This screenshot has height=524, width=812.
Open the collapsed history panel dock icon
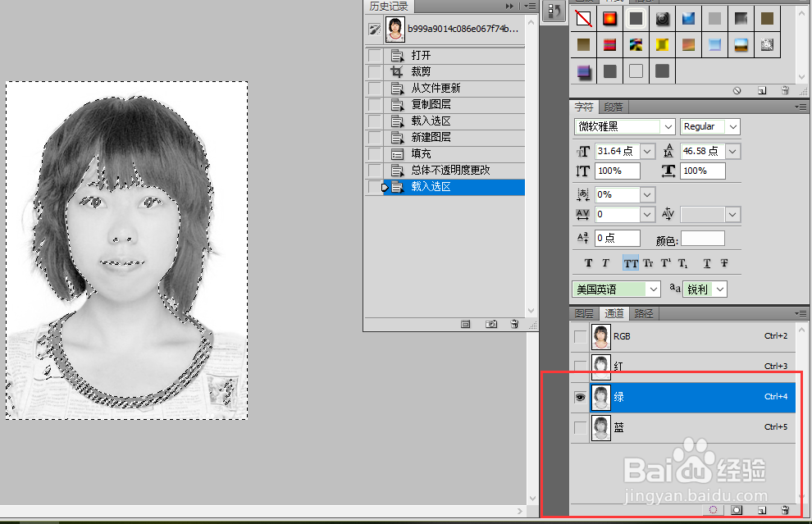(x=554, y=11)
